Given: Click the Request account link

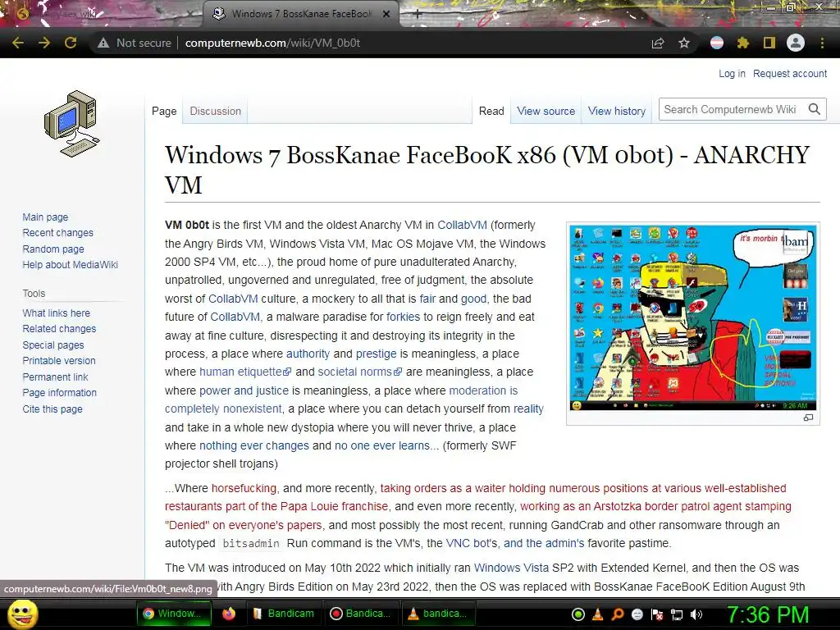Looking at the screenshot, I should pyautogui.click(x=790, y=73).
